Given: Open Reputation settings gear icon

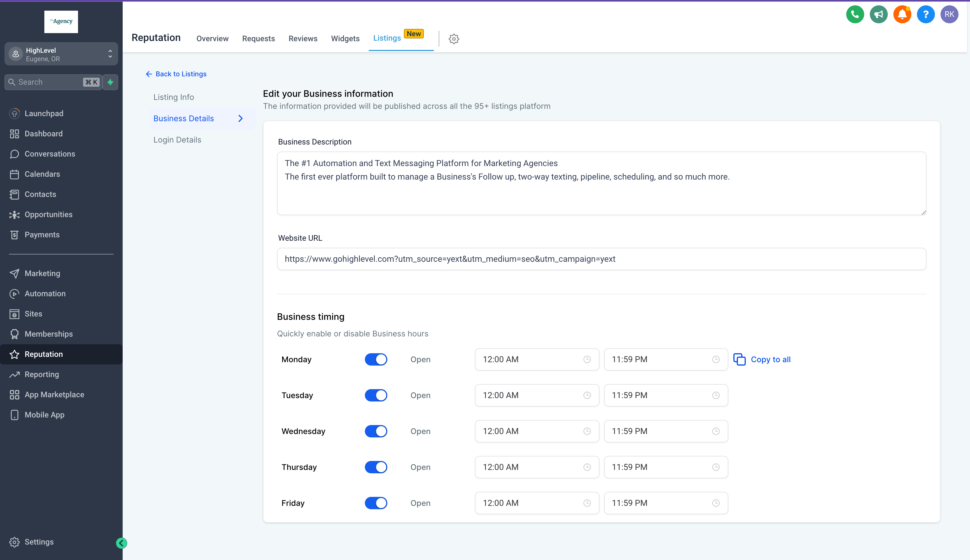Looking at the screenshot, I should pyautogui.click(x=454, y=39).
